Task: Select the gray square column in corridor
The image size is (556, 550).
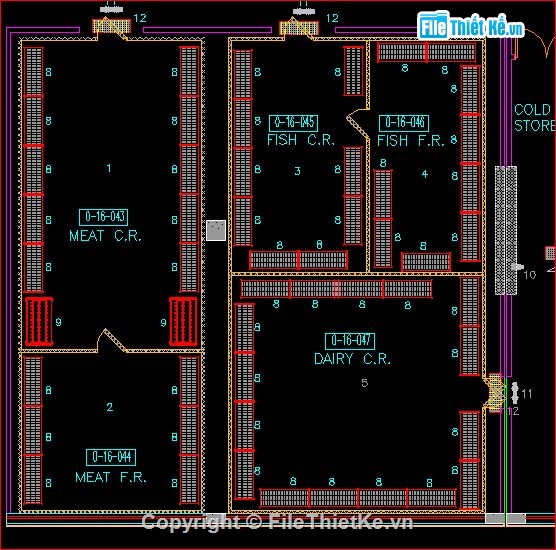Action: [216, 230]
